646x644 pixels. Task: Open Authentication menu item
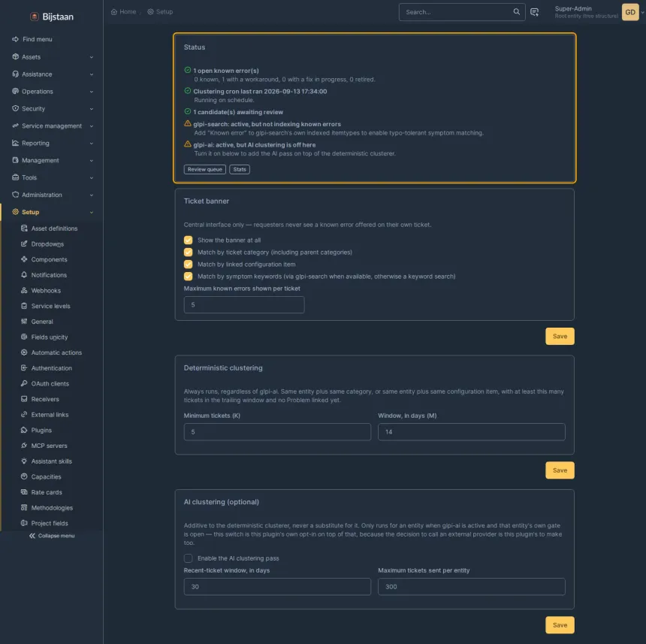pyautogui.click(x=52, y=368)
